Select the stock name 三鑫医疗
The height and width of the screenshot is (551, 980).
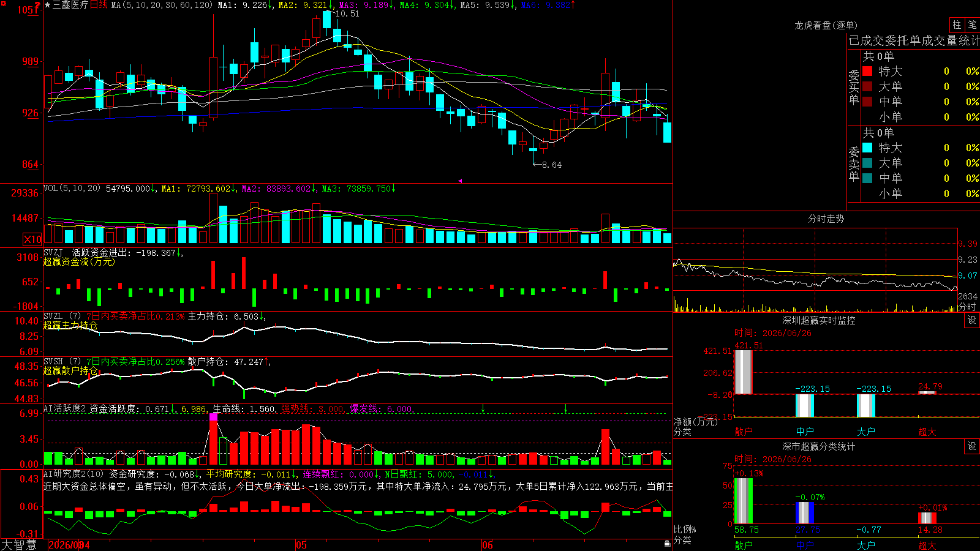[70, 5]
